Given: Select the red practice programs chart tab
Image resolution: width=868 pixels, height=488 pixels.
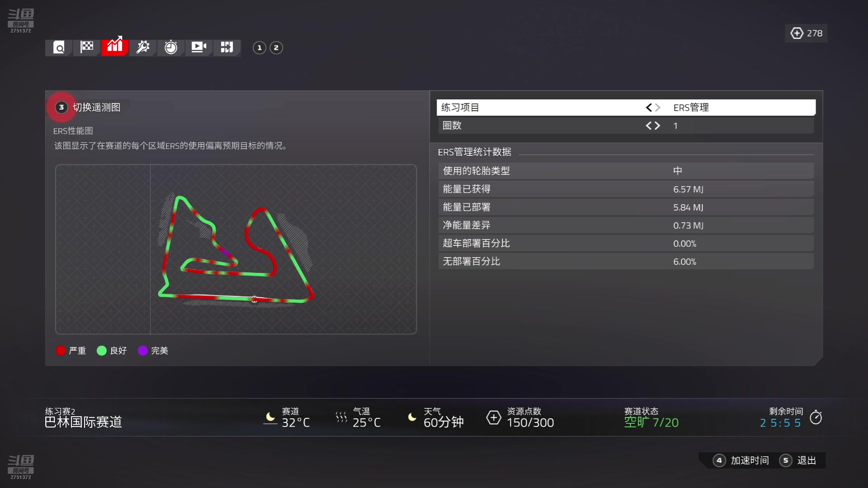Looking at the screenshot, I should click(x=115, y=47).
